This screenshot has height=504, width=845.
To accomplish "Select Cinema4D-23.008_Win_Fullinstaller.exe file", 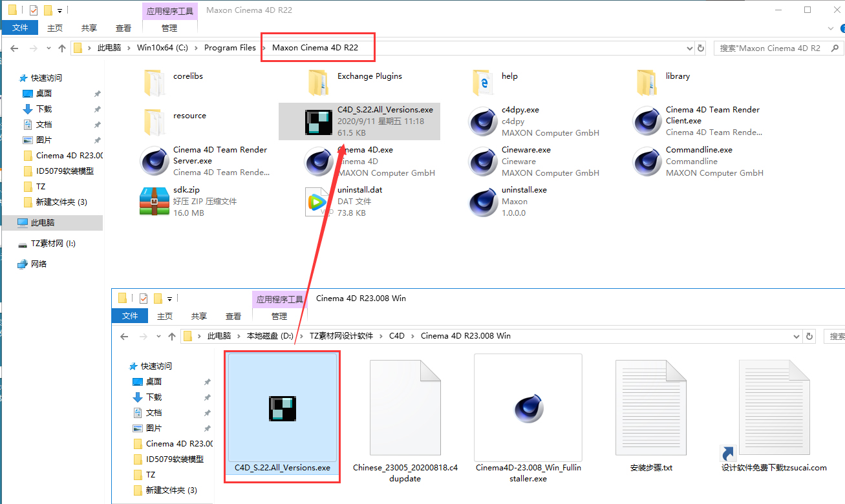I will click(529, 419).
